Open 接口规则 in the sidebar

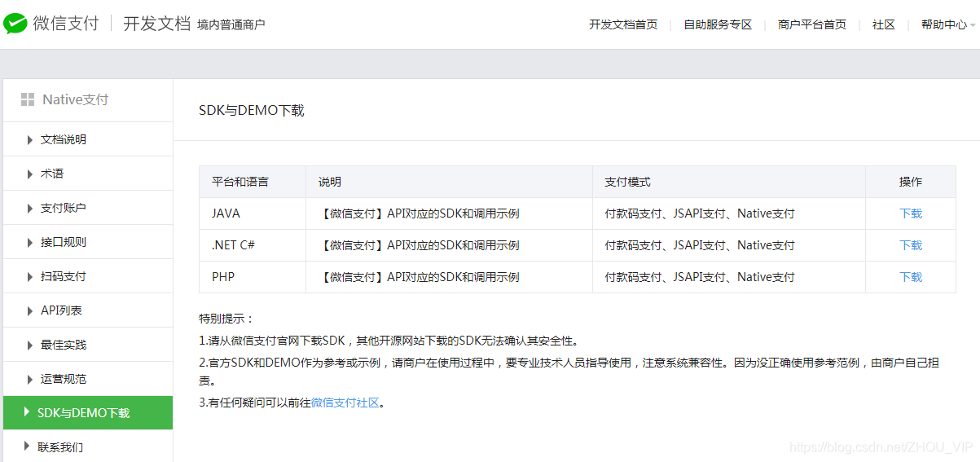coord(64,242)
